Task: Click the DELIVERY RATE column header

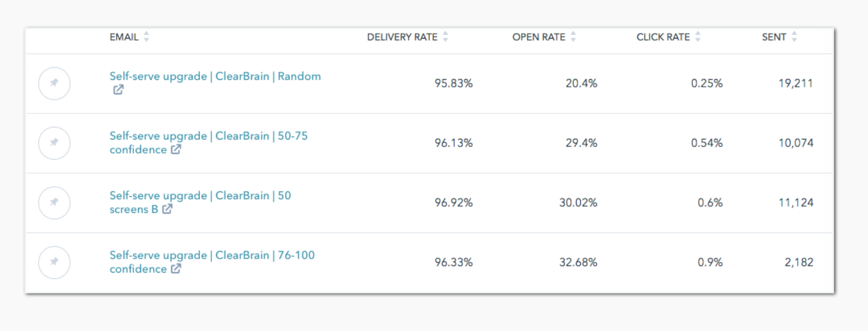Action: (402, 37)
